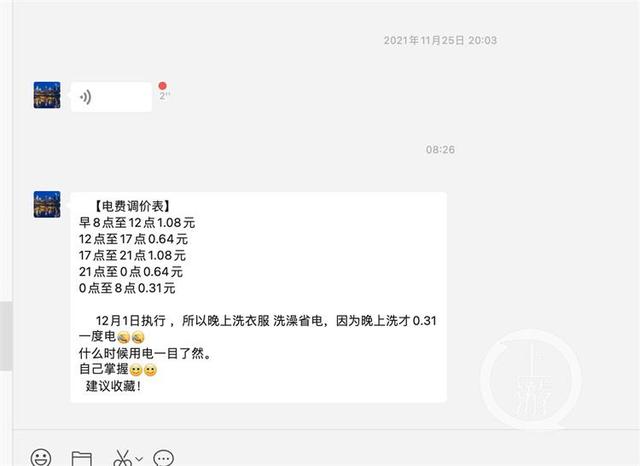Click the gray scrollbar handle at left edge
Image resolution: width=640 pixels, height=466 pixels.
[6, 336]
